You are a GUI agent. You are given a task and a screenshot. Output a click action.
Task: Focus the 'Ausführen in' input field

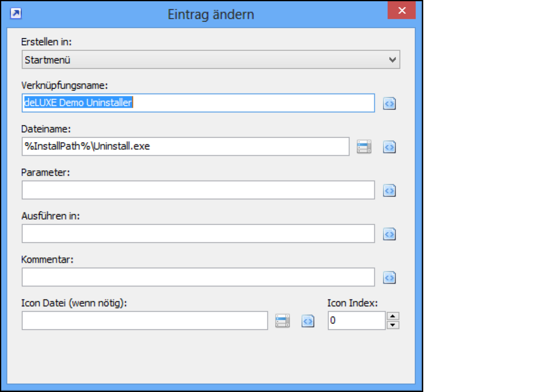pyautogui.click(x=198, y=234)
